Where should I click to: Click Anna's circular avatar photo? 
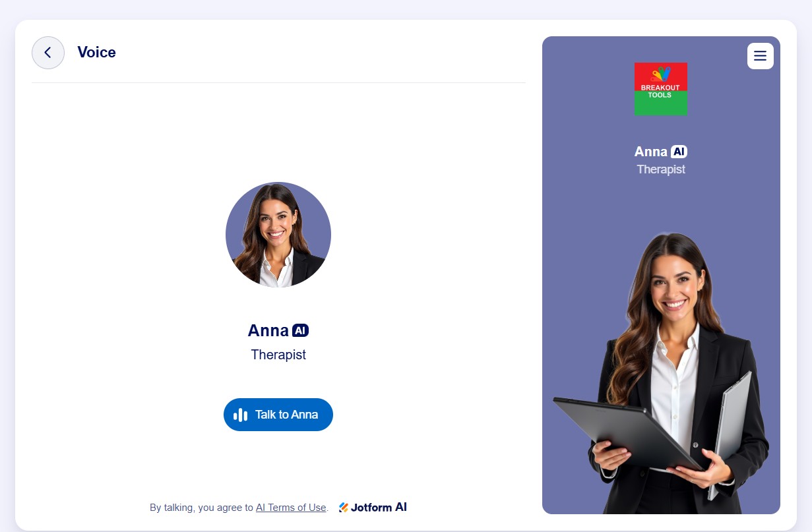pyautogui.click(x=278, y=235)
